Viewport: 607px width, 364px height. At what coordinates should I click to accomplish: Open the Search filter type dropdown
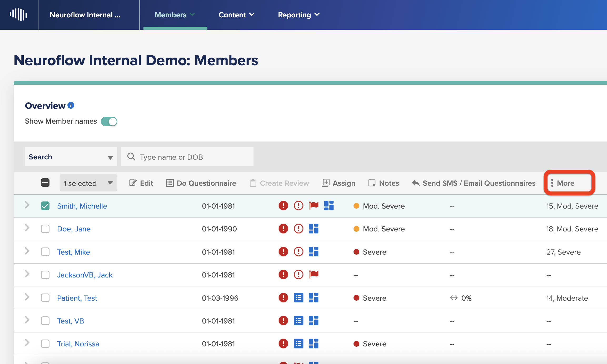[71, 157]
